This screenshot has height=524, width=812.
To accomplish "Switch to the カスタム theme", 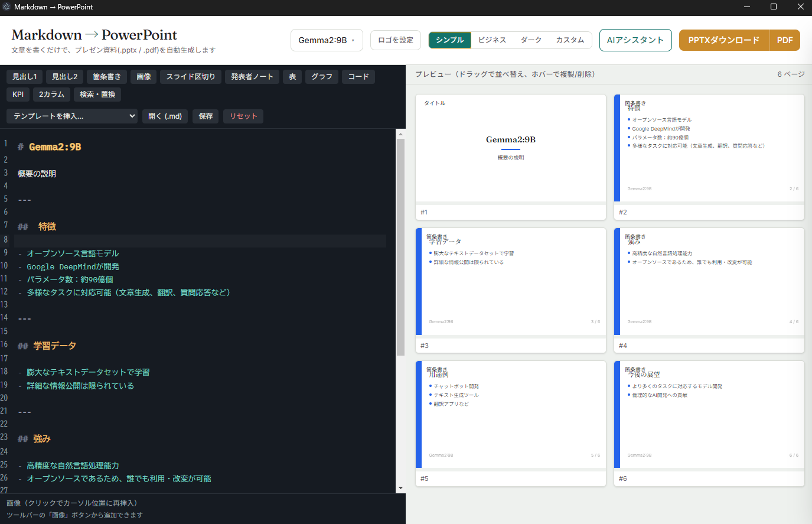I will click(x=570, y=40).
